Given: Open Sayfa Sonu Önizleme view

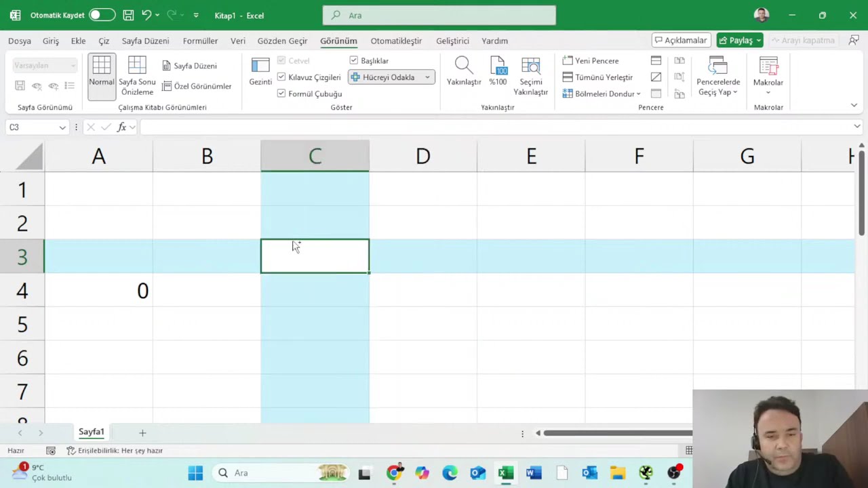Looking at the screenshot, I should point(137,76).
